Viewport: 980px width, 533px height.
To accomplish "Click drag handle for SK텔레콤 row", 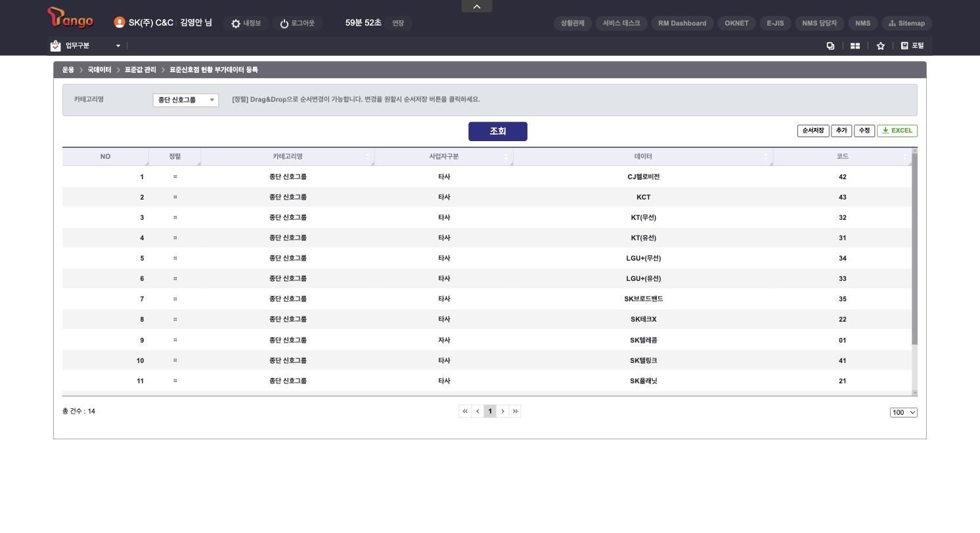I will [x=175, y=340].
